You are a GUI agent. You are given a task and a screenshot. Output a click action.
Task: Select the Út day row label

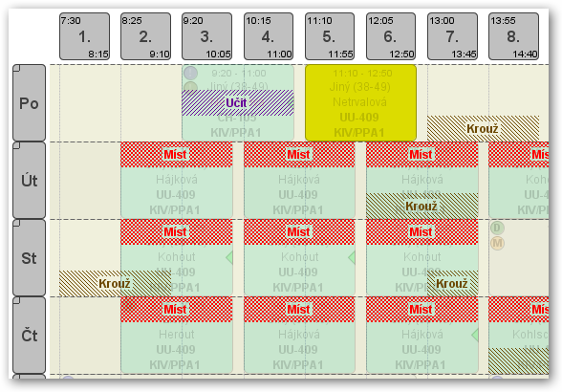[29, 181]
